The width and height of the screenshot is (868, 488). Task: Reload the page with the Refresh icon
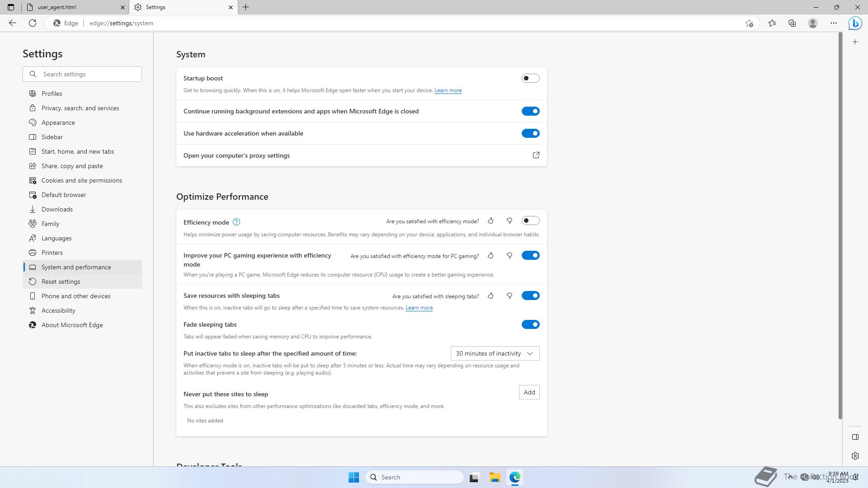[x=33, y=23]
